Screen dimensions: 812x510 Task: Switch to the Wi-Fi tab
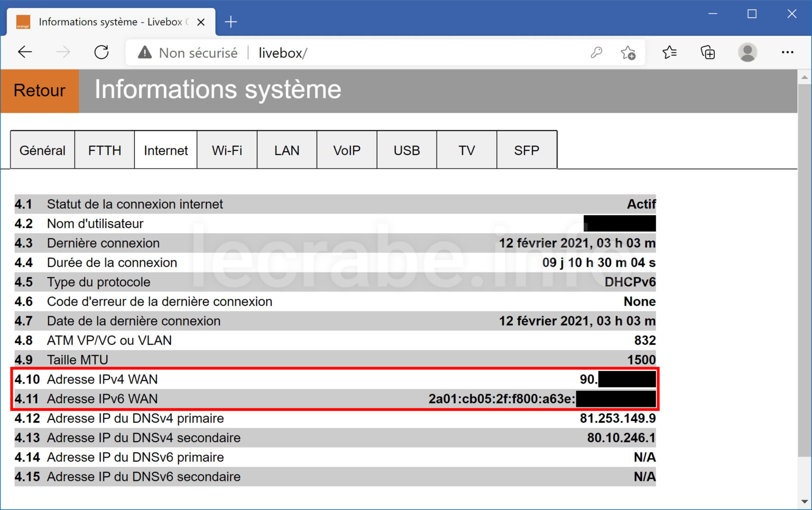coord(227,150)
